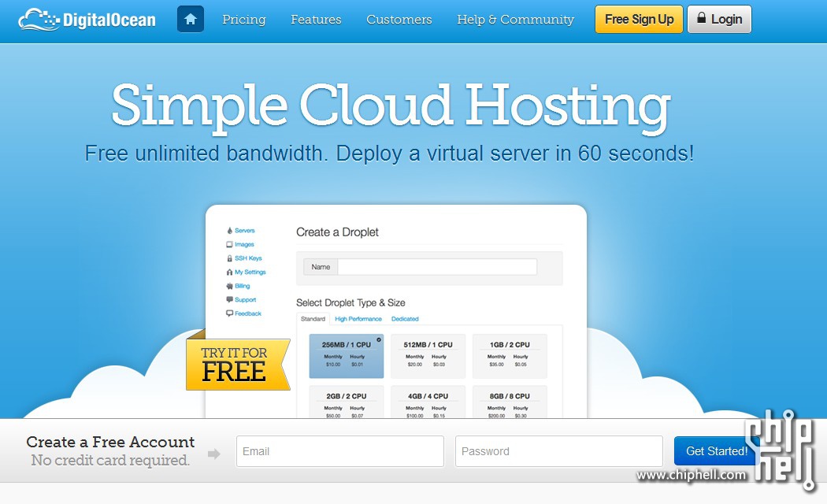Select the 512MB / 1 CPU plan

coord(428,356)
